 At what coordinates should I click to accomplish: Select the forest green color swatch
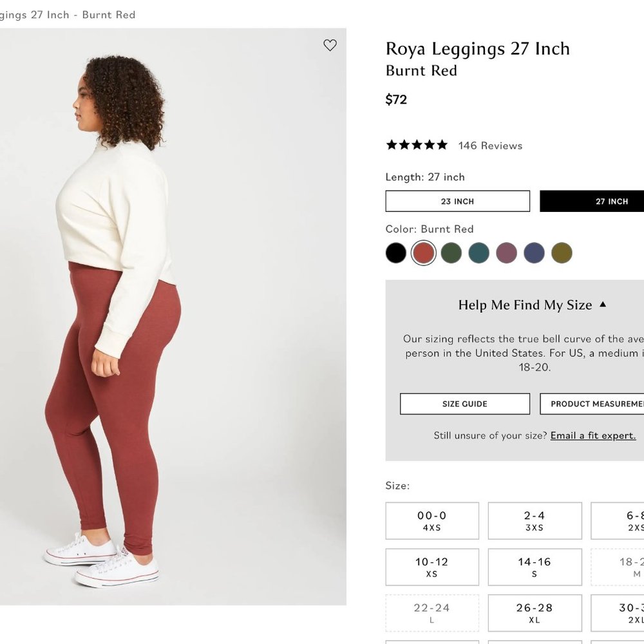pos(451,252)
